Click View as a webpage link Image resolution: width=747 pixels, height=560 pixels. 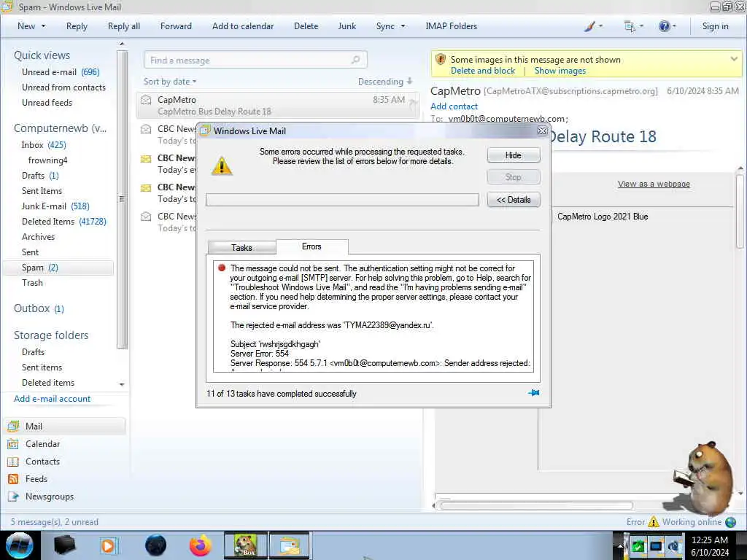654,184
